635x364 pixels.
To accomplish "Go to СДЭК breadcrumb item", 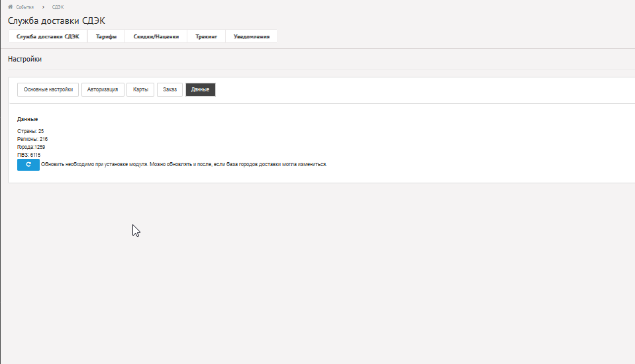I will [x=58, y=7].
